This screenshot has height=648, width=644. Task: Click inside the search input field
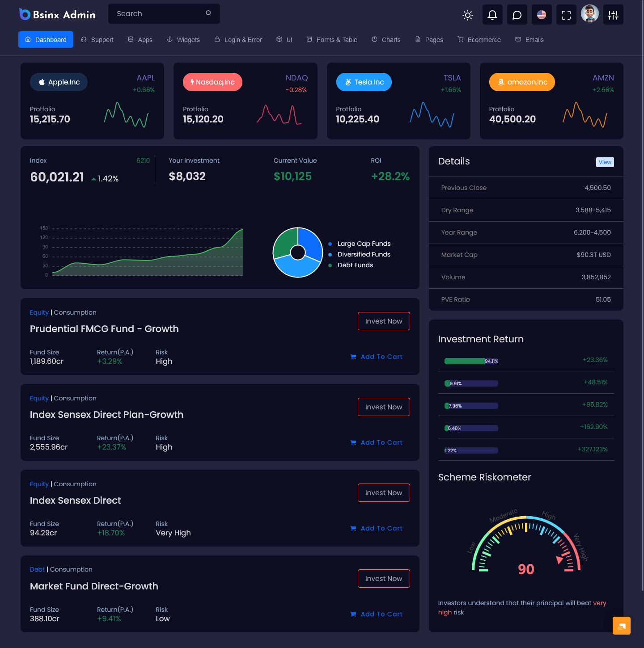(152, 13)
